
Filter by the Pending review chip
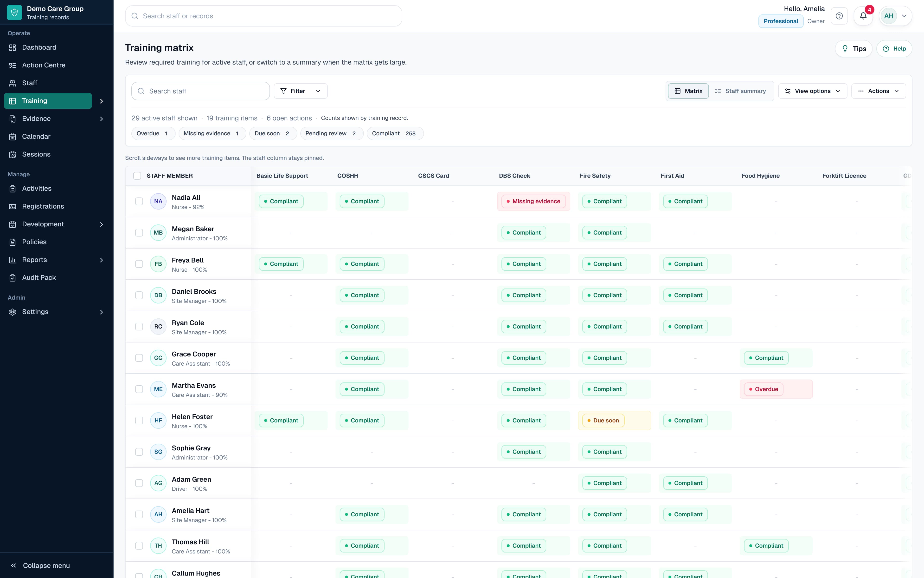(331, 133)
